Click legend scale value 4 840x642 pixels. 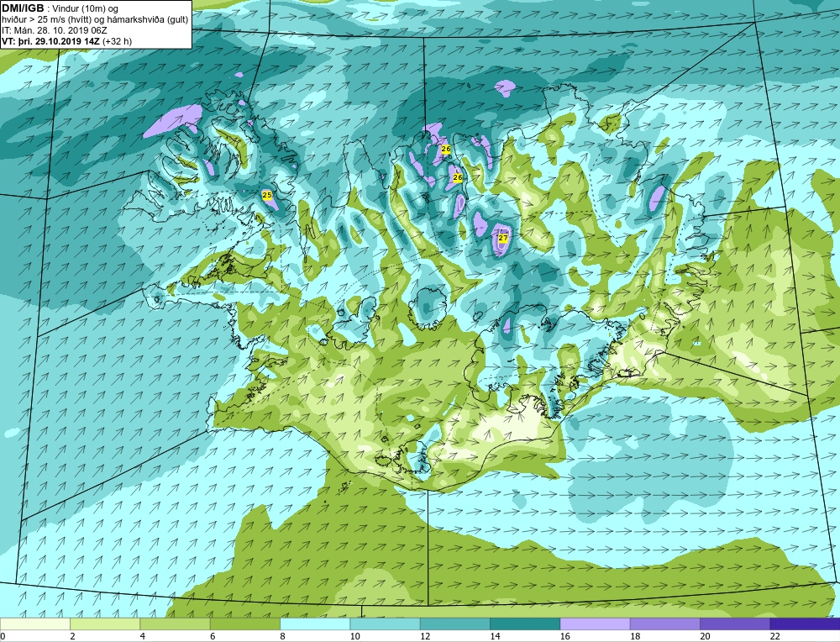pyautogui.click(x=143, y=636)
